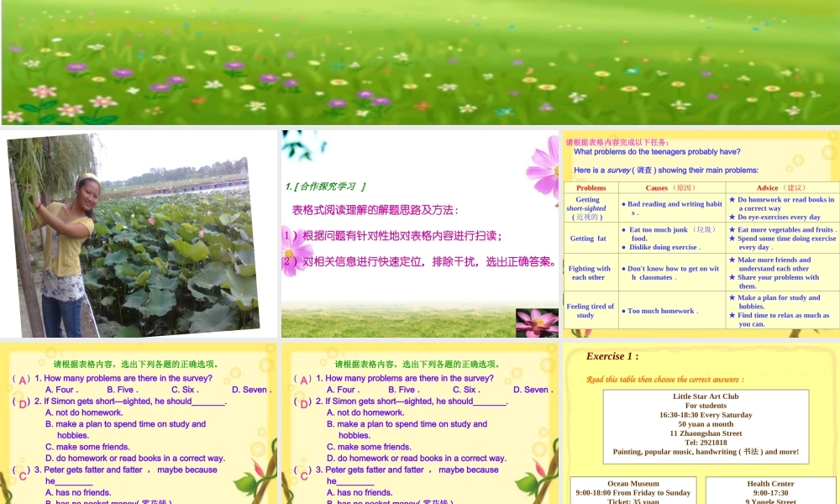Image resolution: width=840 pixels, height=504 pixels.
Task: Click the 'Tel: 2921818' line
Action: coord(706,443)
